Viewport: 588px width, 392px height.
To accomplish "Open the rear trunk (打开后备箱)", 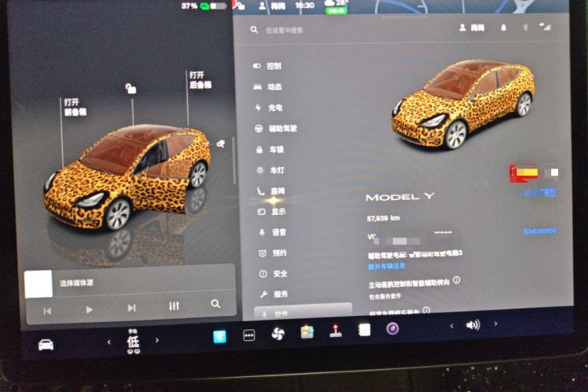I will [x=200, y=80].
